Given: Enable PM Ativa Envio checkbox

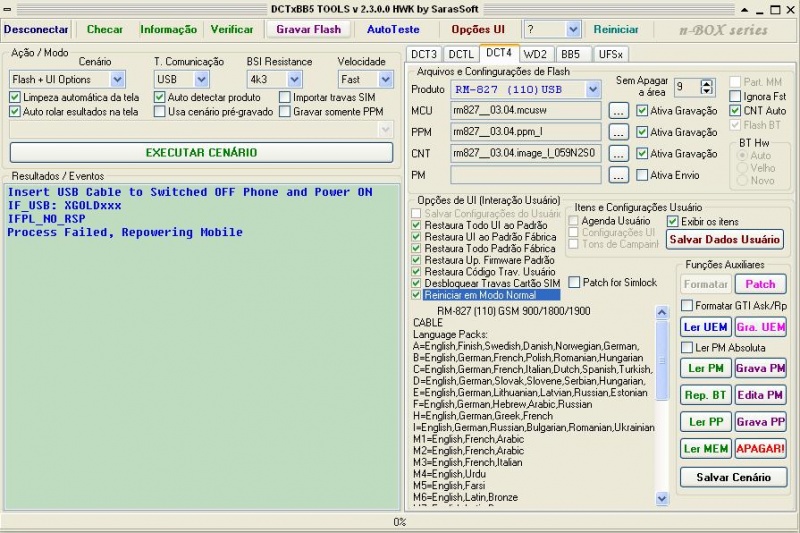Looking at the screenshot, I should point(642,175).
